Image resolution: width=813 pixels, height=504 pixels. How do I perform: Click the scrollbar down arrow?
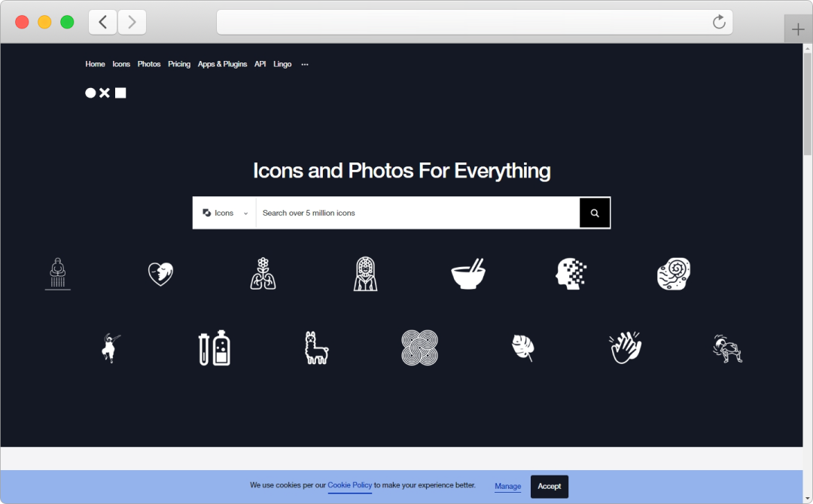point(807,499)
